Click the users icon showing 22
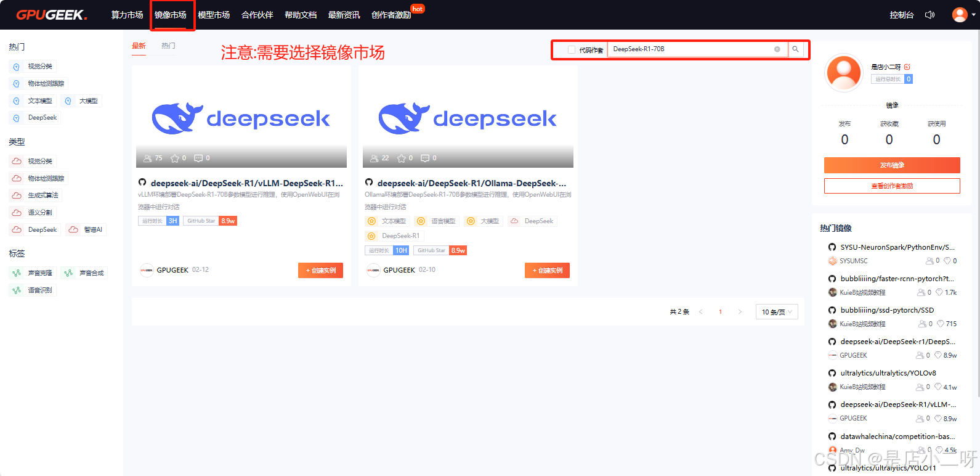The height and width of the screenshot is (476, 980). tap(375, 158)
